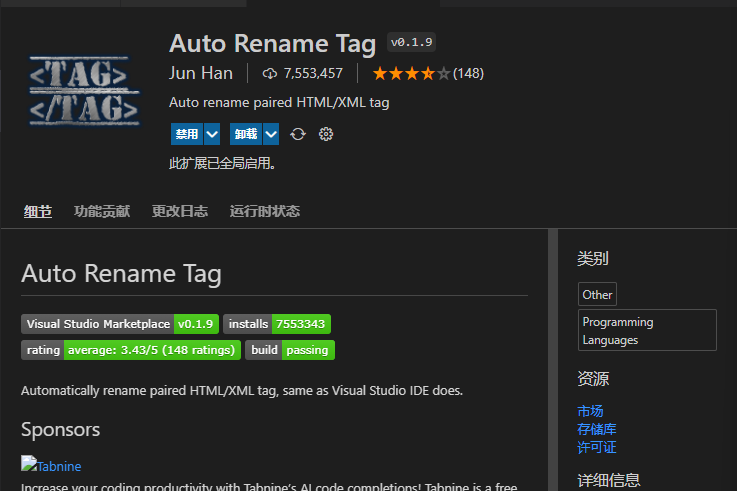Screen dimensions: 737x491
Task: Click the Auto Rename Tag readme heading
Action: 121,273
